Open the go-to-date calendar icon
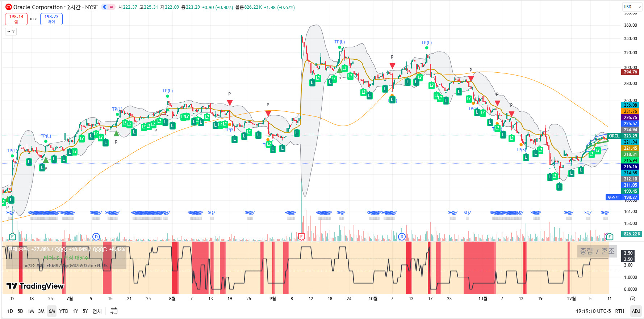Viewport: 644px width, 319px height. [x=114, y=311]
